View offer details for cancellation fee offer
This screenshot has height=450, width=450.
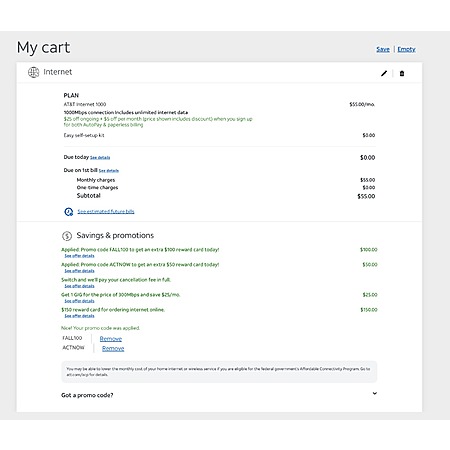(79, 286)
